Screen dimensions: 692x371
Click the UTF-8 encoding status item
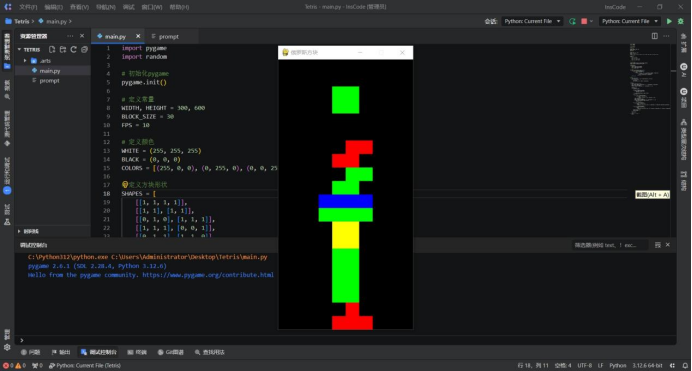coord(585,365)
